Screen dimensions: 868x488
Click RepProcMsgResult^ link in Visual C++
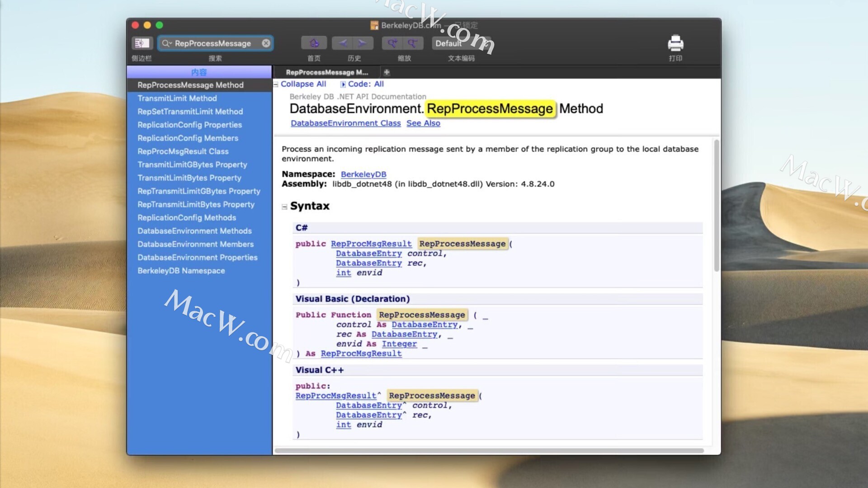pos(336,395)
